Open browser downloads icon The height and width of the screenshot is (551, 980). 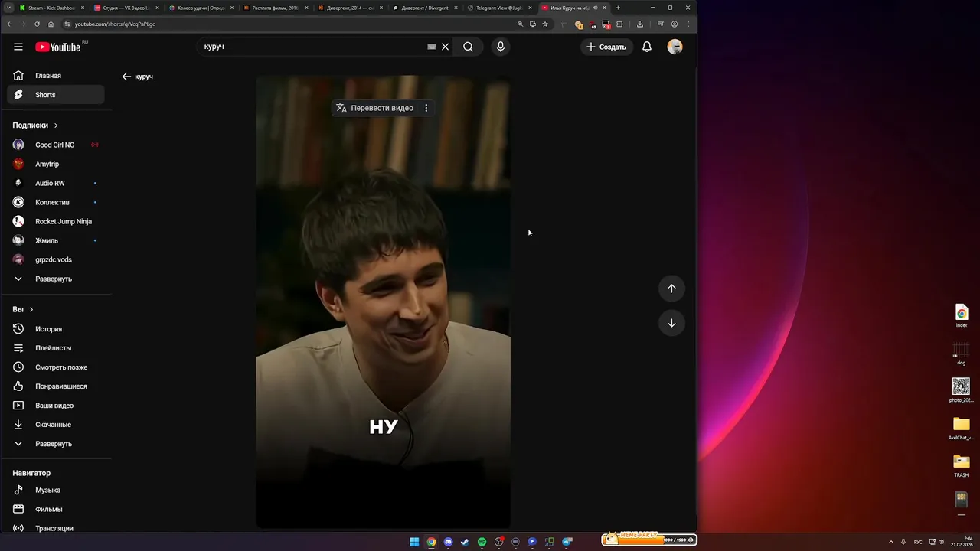[x=640, y=24]
